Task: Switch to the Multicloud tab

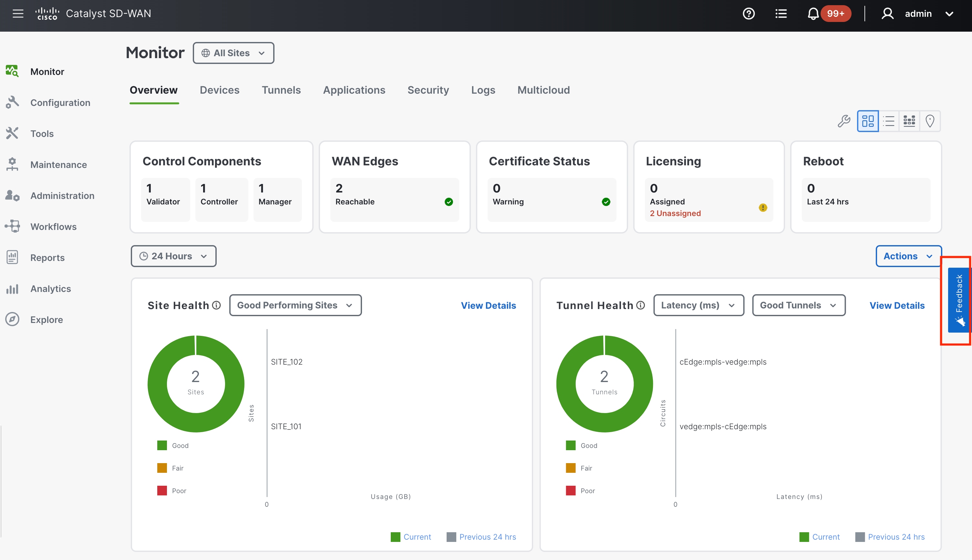Action: pos(543,90)
